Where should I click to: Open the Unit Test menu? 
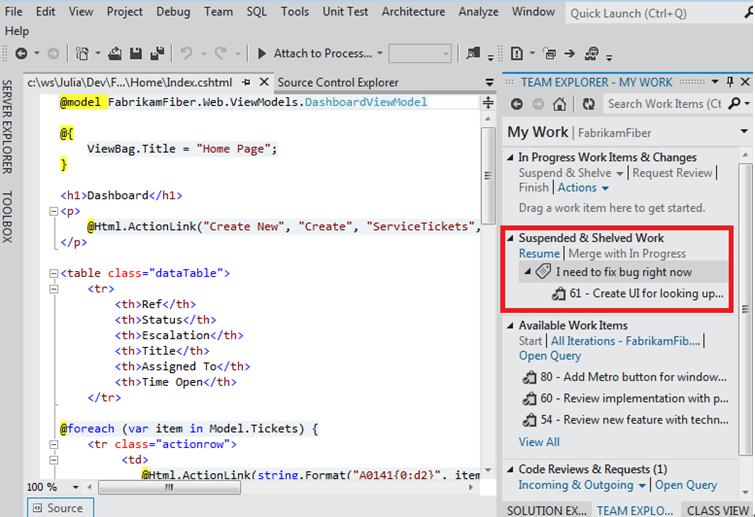coord(345,12)
